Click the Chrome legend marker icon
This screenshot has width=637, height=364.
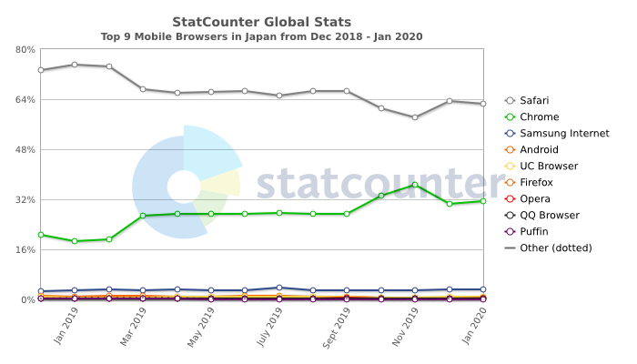[x=510, y=116]
